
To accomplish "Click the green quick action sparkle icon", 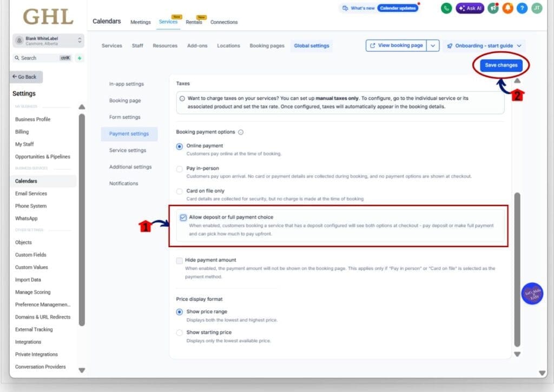I will tap(80, 58).
